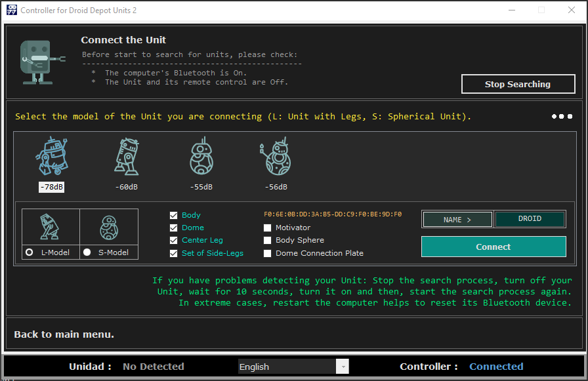Click the Connect button
The image size is (588, 381).
coord(493,247)
